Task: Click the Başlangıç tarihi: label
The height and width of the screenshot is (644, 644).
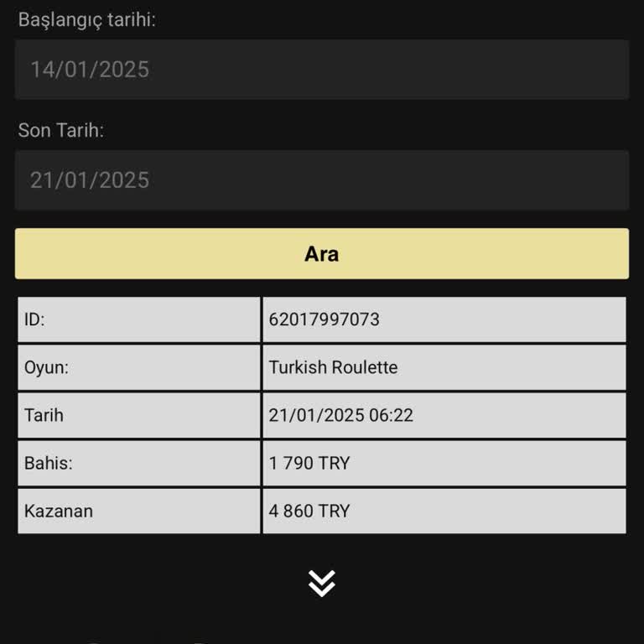Action: pos(87,20)
